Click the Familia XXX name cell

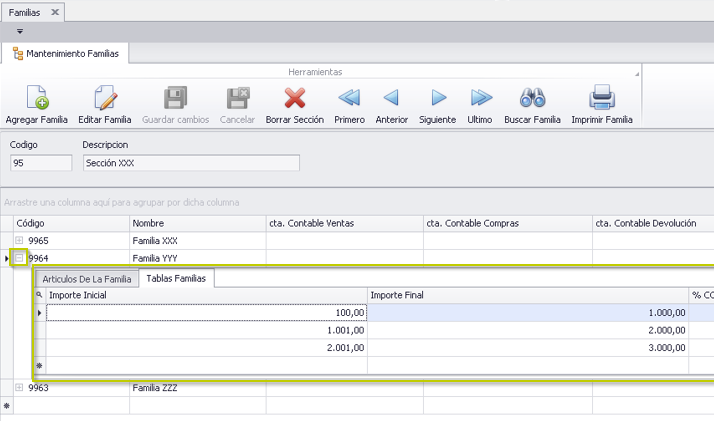click(198, 240)
